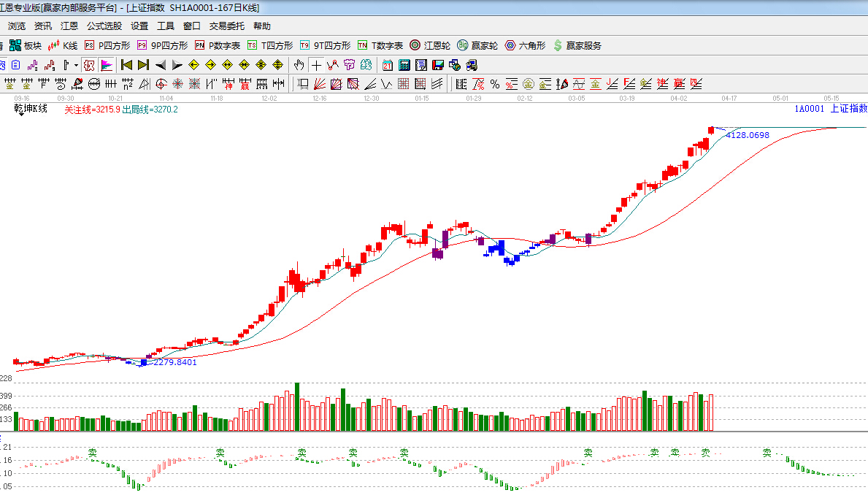The width and height of the screenshot is (868, 498).
Task: Click the save floppy disk icon
Action: [x=437, y=65]
